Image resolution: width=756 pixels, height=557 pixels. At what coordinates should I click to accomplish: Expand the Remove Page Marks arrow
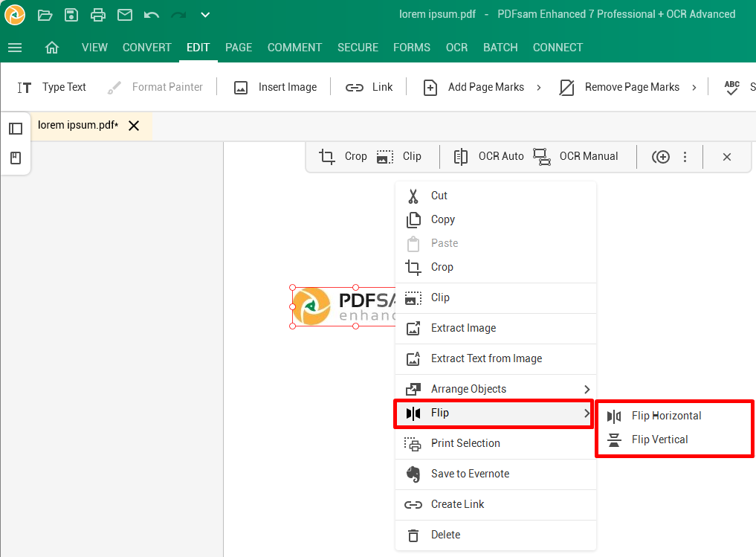click(694, 88)
